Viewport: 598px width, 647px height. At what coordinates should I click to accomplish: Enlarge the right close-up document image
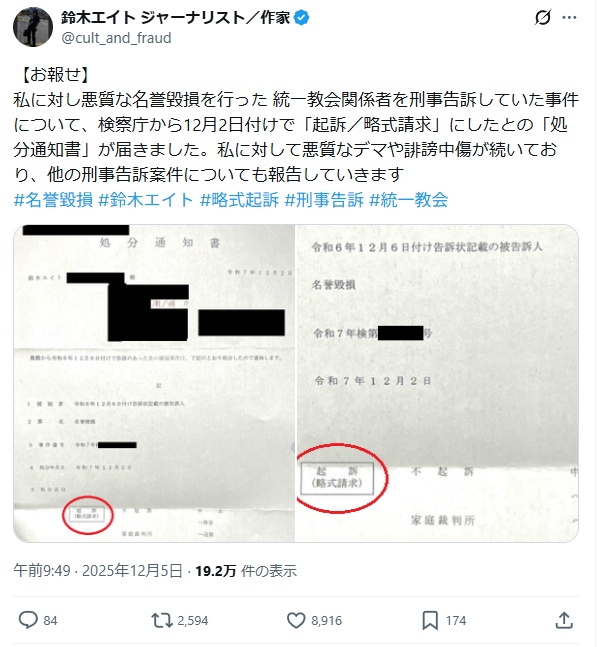click(x=437, y=384)
